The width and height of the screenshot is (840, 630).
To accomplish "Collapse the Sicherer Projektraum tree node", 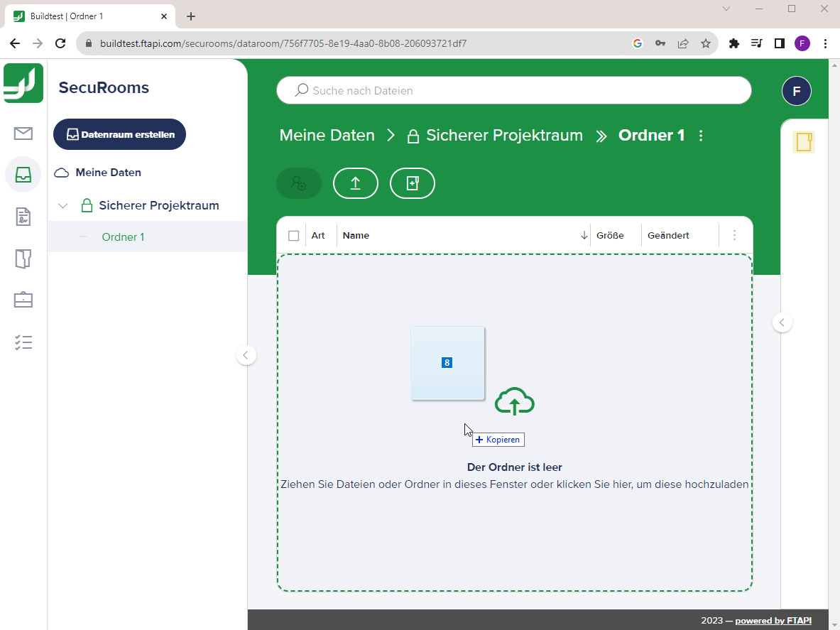I will [62, 205].
